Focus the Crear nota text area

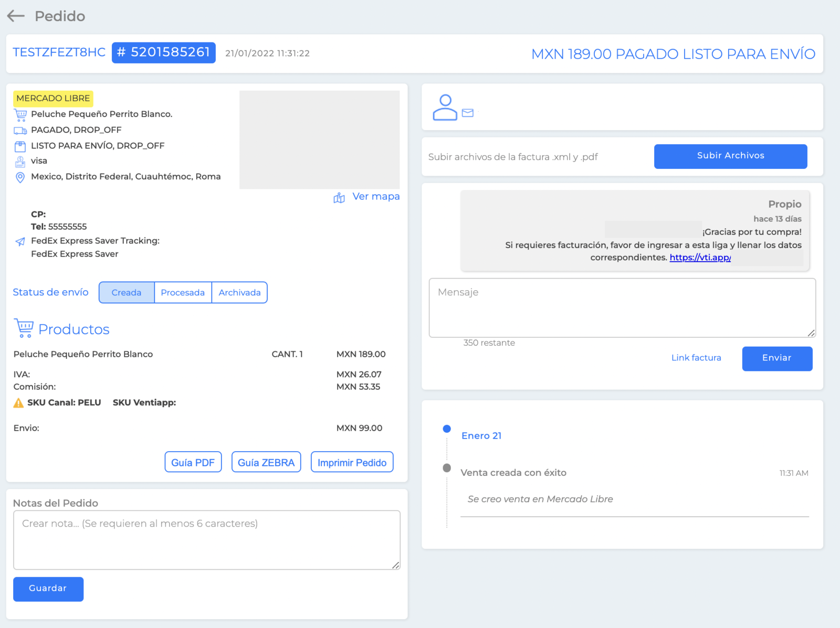(207, 540)
